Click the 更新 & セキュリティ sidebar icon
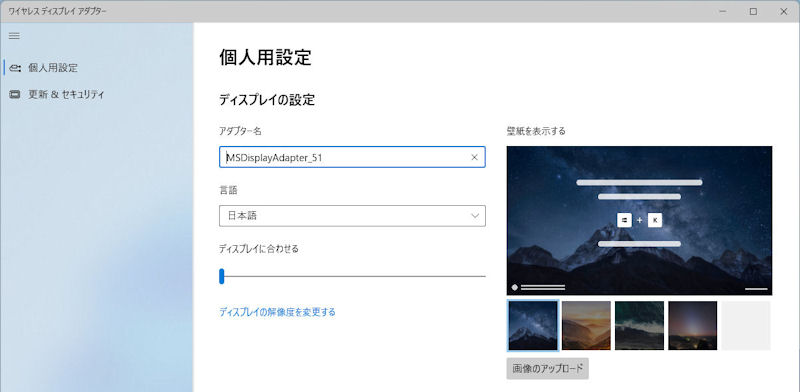 [x=15, y=94]
